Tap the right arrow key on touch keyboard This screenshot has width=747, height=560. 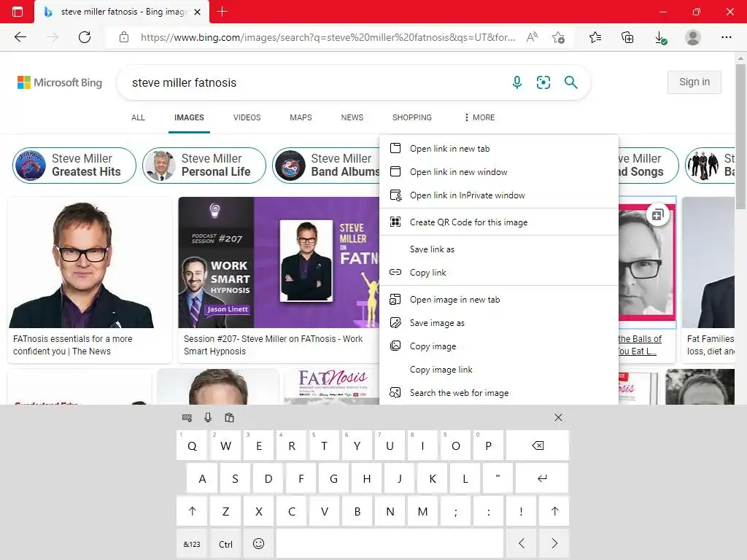click(554, 544)
